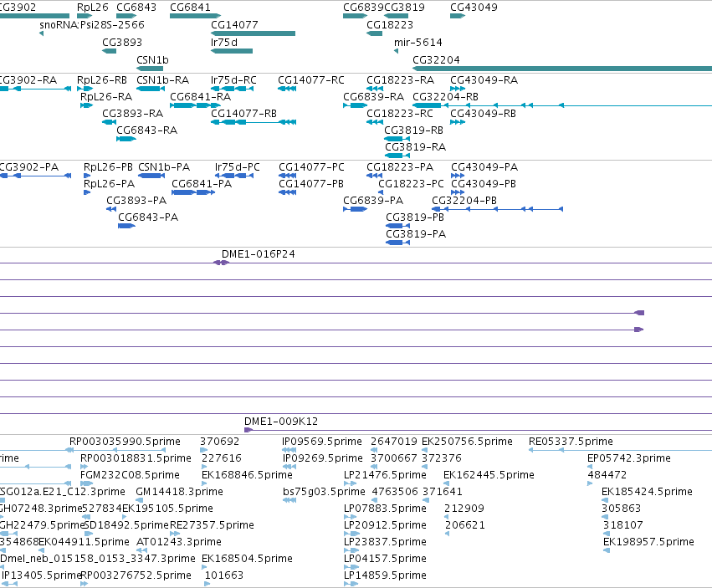Viewport: 712px width, 588px height.
Task: Click transcript CG3893-RA
Action: pos(132,114)
